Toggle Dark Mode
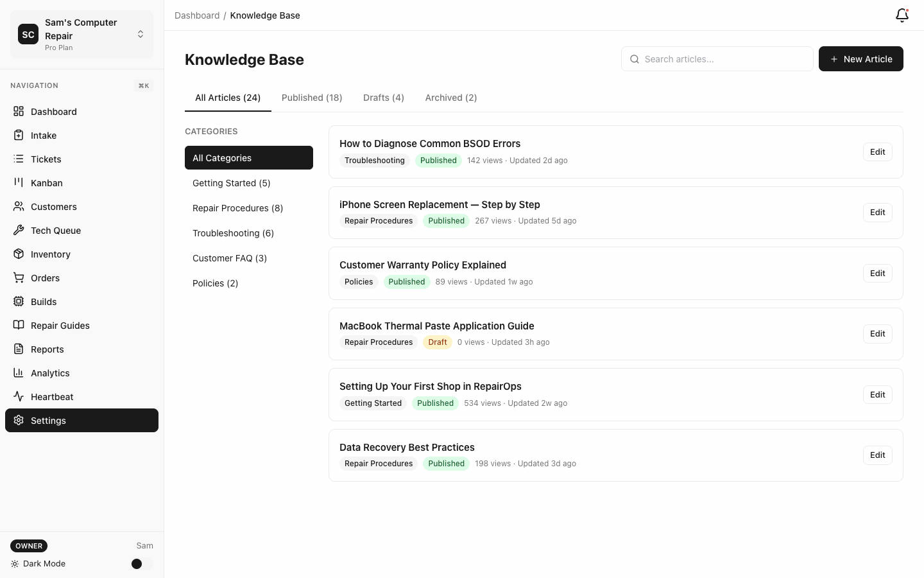 tap(136, 564)
